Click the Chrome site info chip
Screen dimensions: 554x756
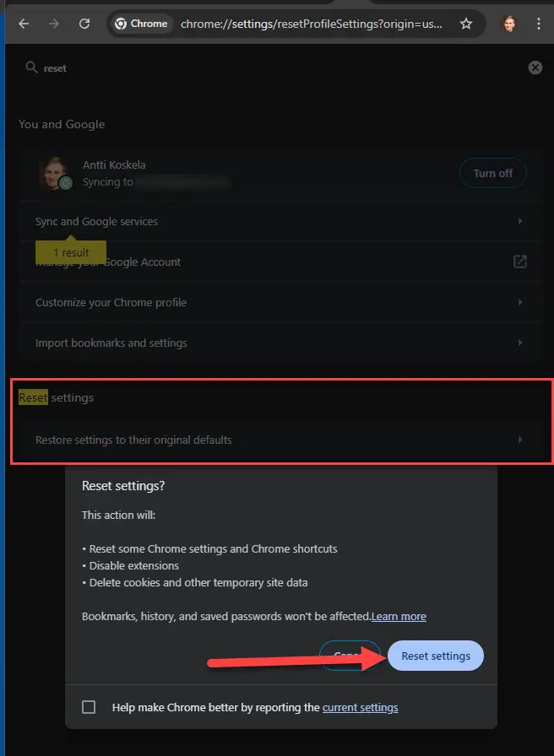coord(141,24)
